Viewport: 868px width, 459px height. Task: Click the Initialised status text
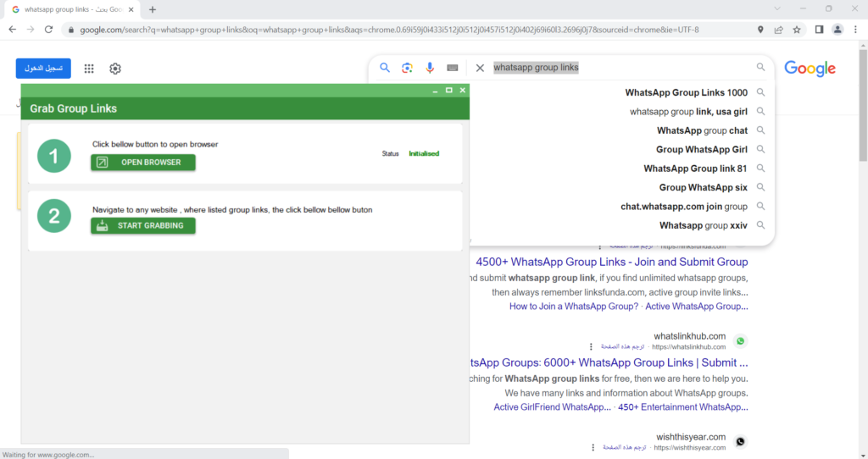pos(424,154)
